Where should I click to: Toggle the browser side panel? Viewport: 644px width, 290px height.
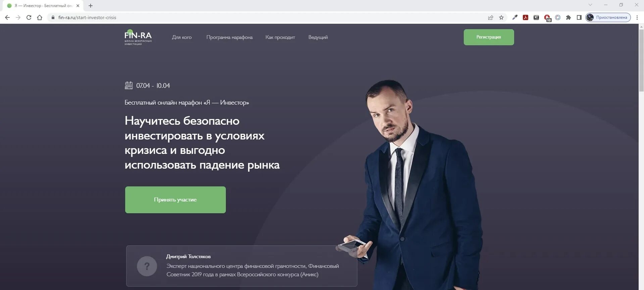click(x=579, y=17)
